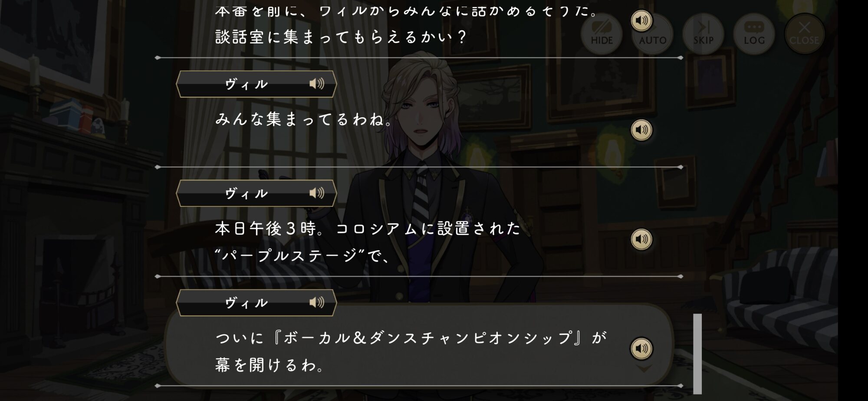Image resolution: width=868 pixels, height=401 pixels.
Task: Play voice for ボーカル&ダンスチャンピオンシップ line
Action: pyautogui.click(x=641, y=348)
